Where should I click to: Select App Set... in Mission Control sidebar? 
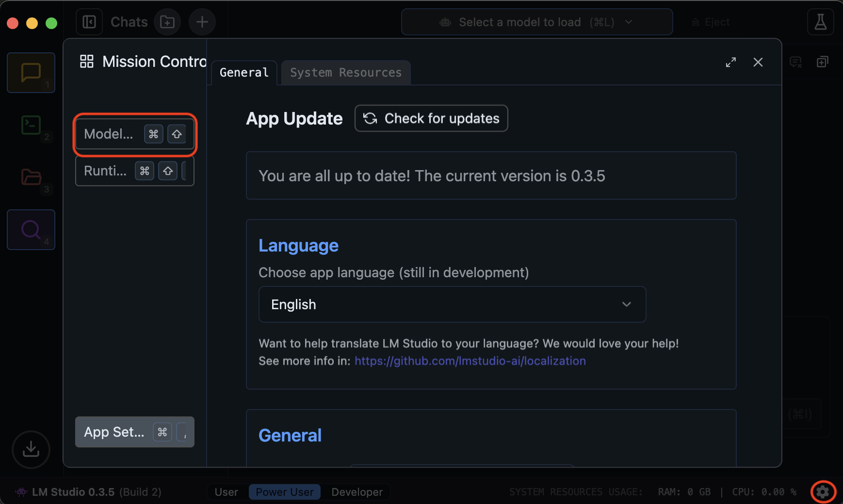coord(135,432)
